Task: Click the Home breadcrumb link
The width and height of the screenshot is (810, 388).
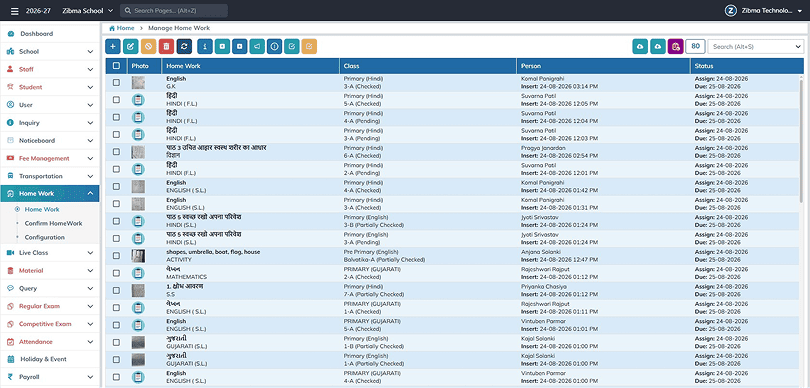Action: (x=126, y=28)
